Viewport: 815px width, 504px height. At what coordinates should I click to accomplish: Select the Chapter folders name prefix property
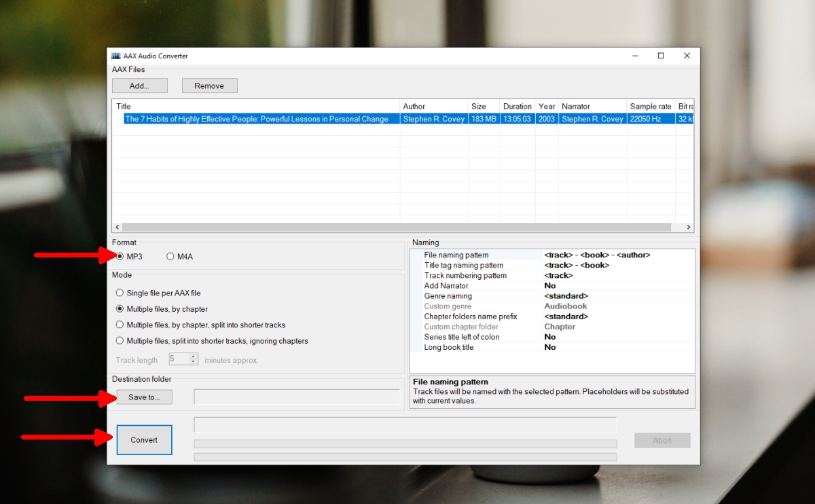click(552, 316)
